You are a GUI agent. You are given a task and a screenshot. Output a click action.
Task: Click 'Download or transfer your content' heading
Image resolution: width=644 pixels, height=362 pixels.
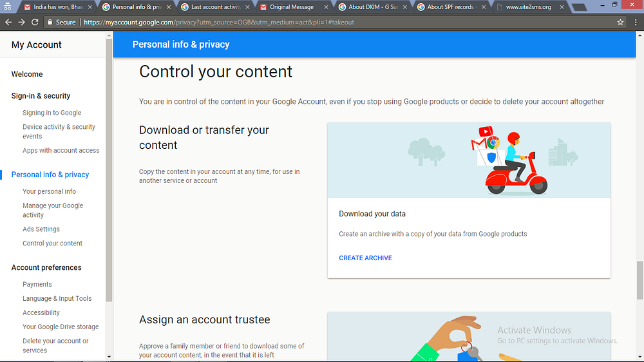click(204, 137)
